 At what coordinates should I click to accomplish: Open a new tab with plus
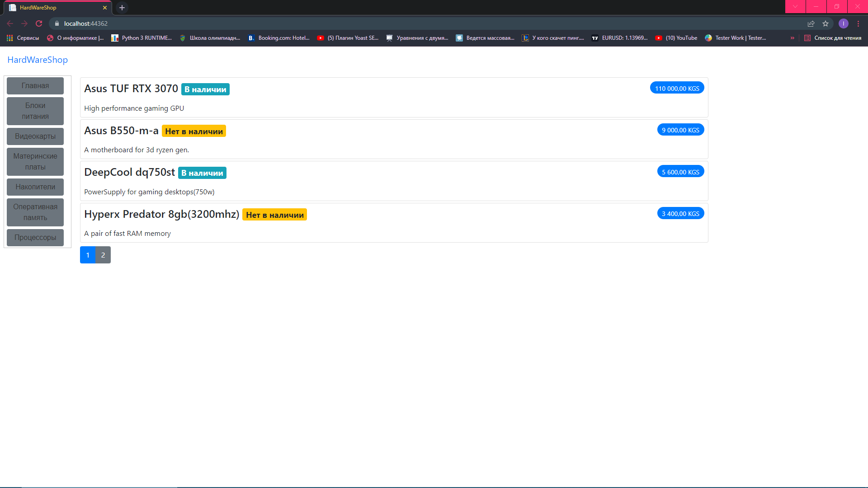click(122, 8)
